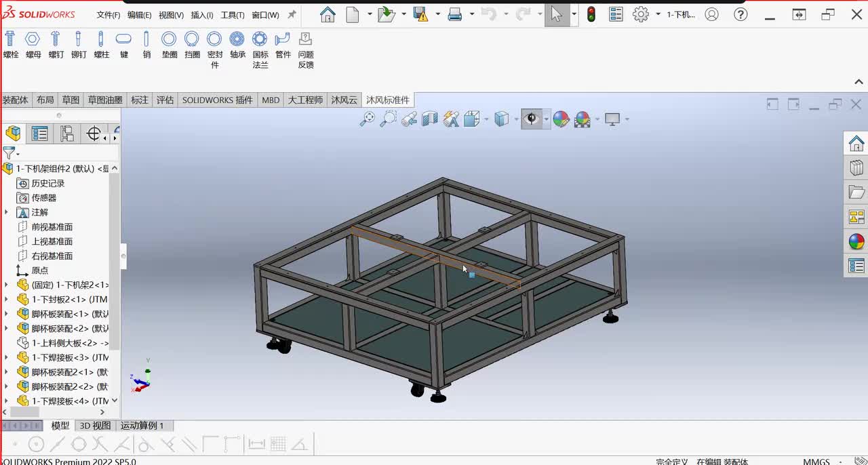Select the 轴承 bearing tool
The image size is (868, 465).
[237, 45]
